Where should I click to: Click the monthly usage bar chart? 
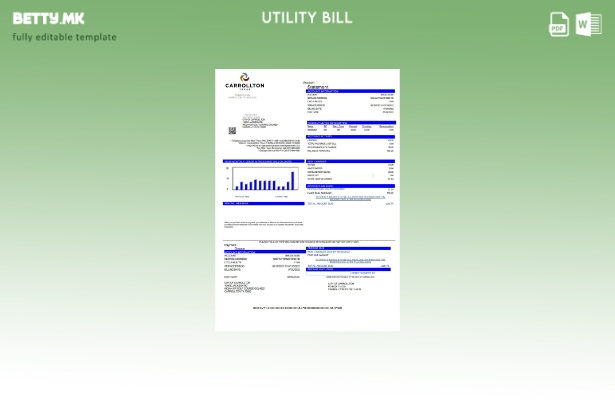click(263, 179)
